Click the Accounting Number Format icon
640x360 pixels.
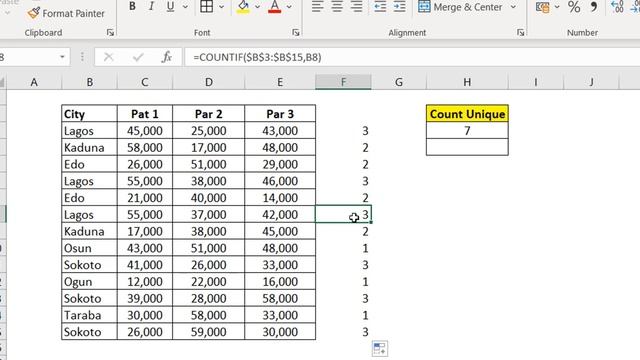[x=542, y=7]
